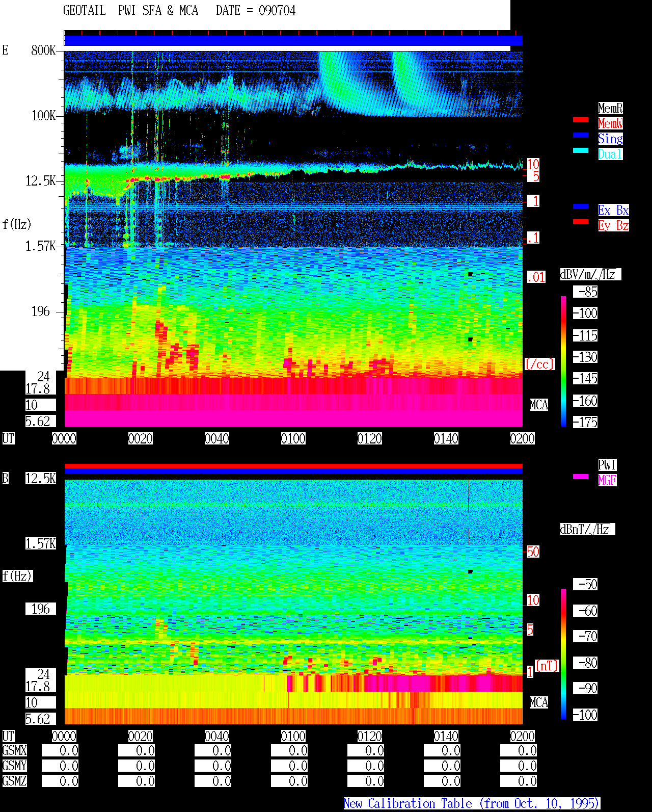Select the MemR legend label

(610, 108)
